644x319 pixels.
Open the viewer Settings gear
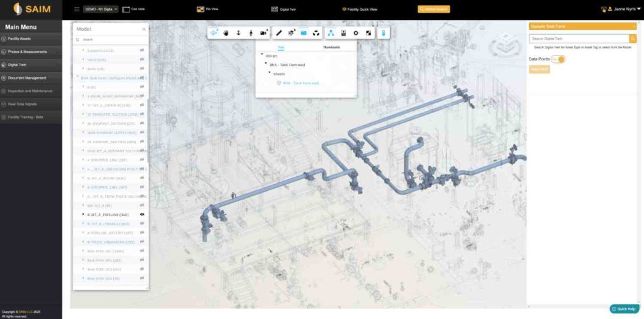pos(356,33)
